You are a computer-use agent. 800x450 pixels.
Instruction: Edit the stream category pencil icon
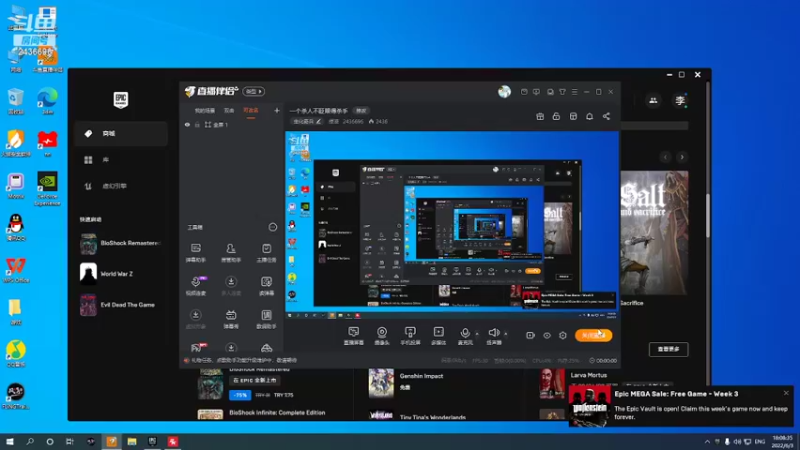[318, 122]
